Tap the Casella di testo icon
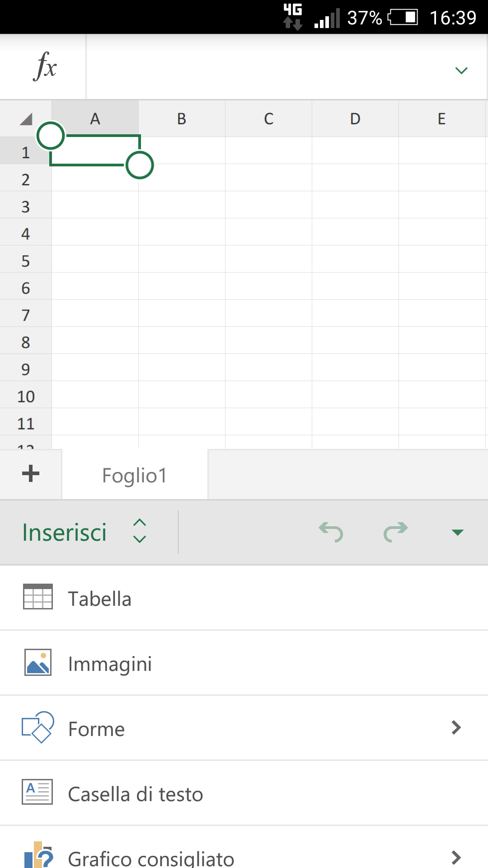The height and width of the screenshot is (868, 488). click(38, 792)
